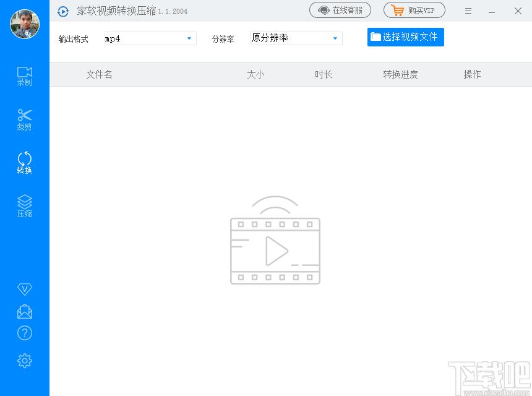Open the 压缩 compress section
Image resolution: width=532 pixels, height=396 pixels.
[x=24, y=206]
